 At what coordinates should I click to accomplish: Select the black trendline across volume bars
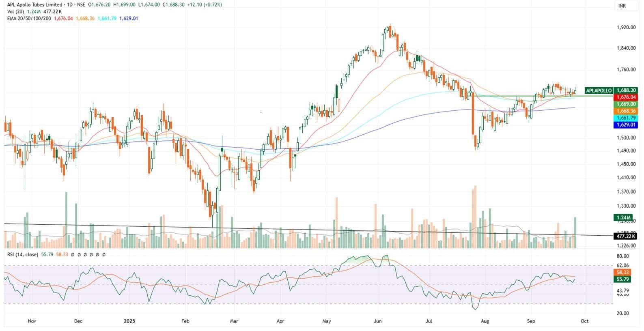308,230
